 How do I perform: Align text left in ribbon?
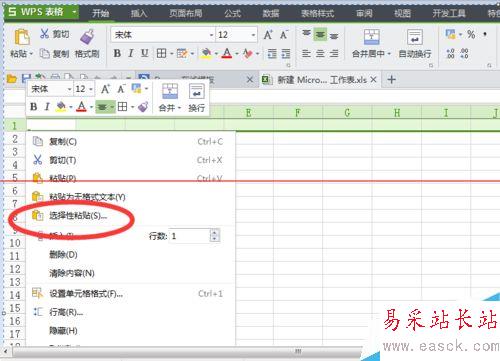click(x=306, y=53)
